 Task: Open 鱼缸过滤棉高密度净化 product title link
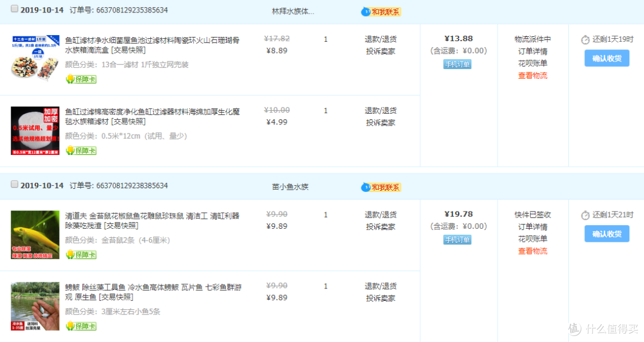152,117
